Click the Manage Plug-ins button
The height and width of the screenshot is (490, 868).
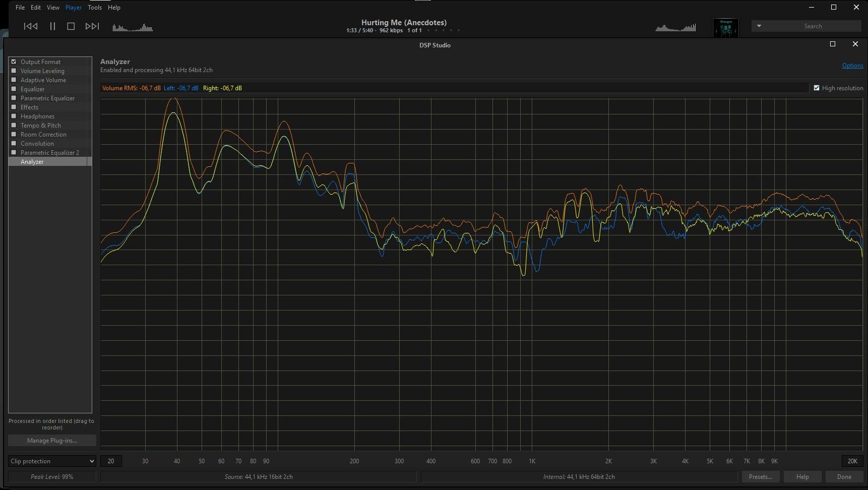52,441
